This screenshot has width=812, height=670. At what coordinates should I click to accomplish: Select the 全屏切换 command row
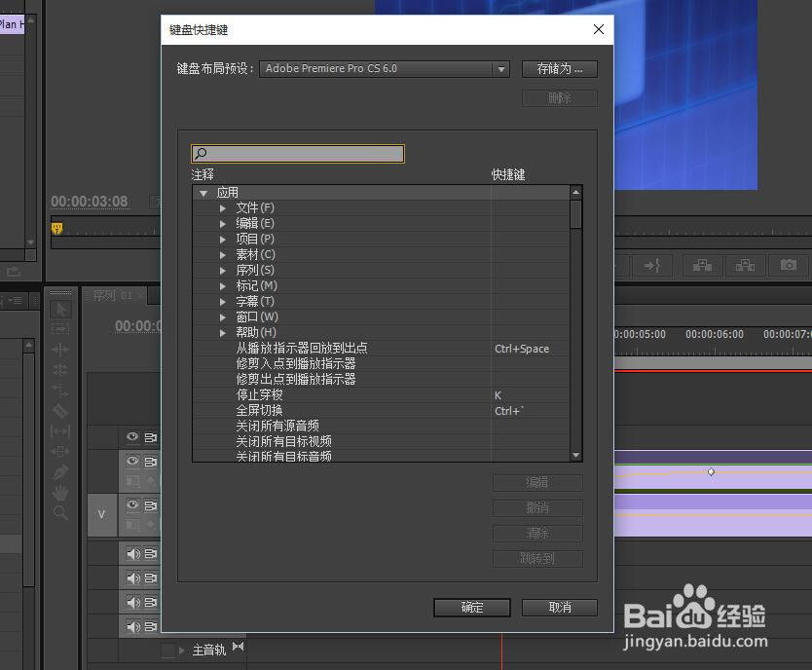(381, 411)
